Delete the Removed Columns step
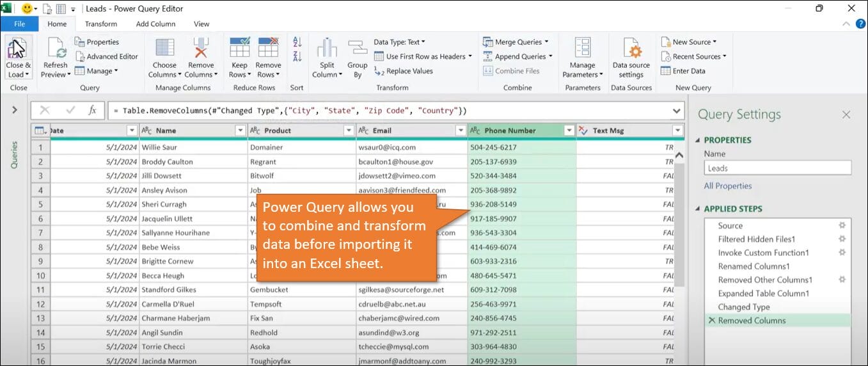 click(x=711, y=321)
